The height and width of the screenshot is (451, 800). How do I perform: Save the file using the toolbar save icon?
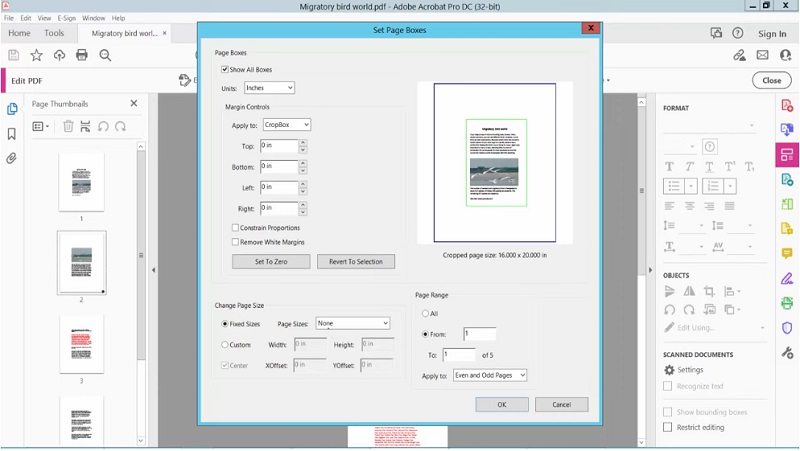14,55
